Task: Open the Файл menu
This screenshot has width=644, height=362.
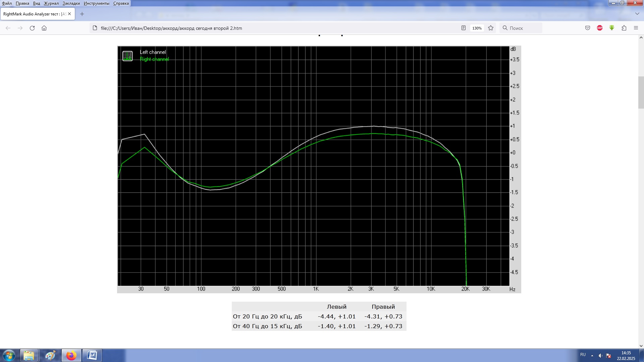Action: (x=7, y=3)
